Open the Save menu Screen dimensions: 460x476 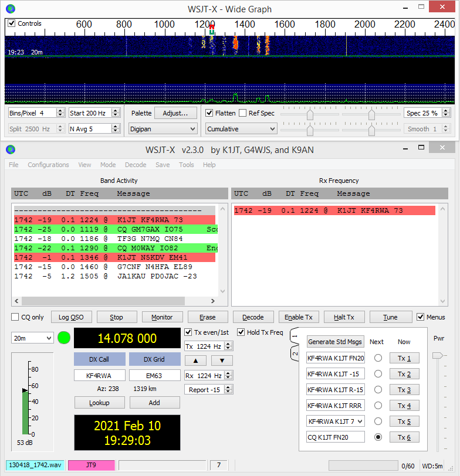pyautogui.click(x=163, y=165)
